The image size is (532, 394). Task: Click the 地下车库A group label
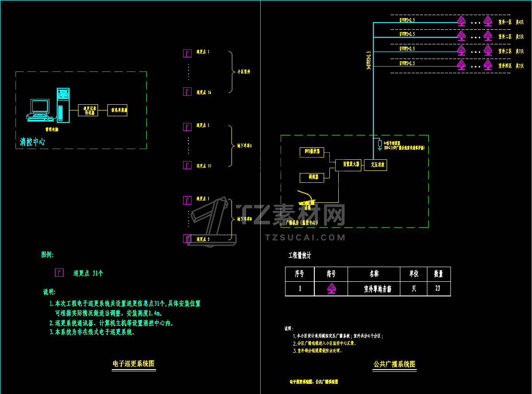click(244, 146)
